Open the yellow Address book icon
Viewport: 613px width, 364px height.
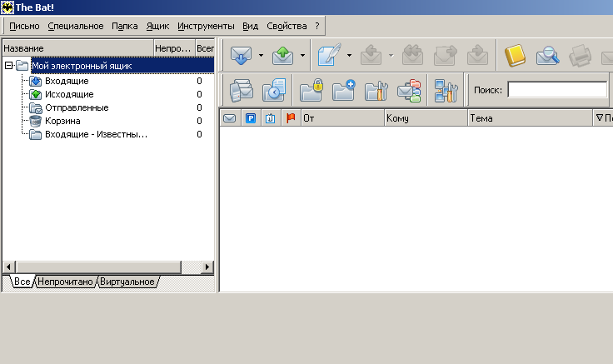click(x=515, y=55)
